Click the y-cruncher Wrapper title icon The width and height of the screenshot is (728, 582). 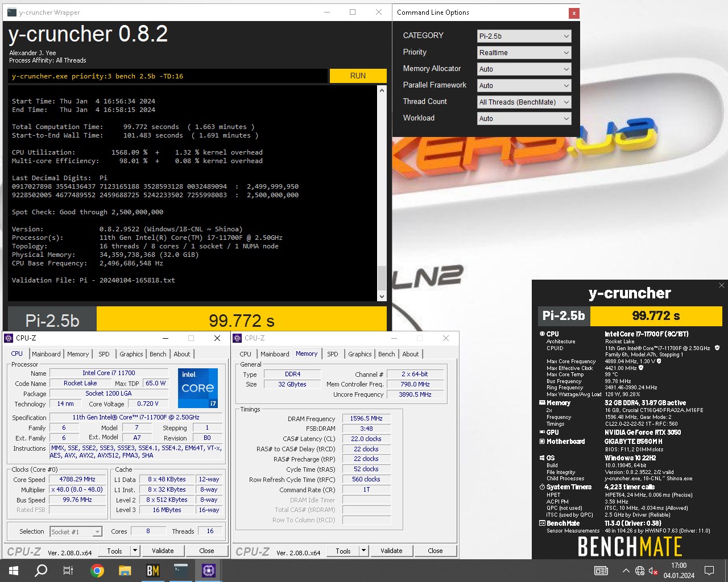point(12,12)
